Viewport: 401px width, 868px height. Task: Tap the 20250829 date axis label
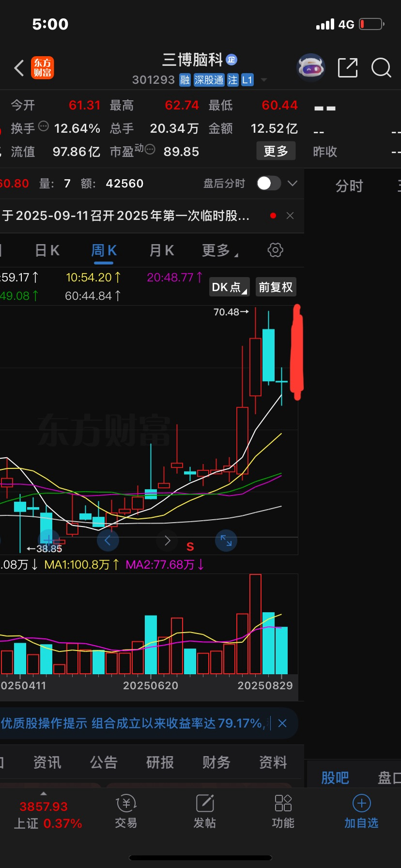pos(265,685)
